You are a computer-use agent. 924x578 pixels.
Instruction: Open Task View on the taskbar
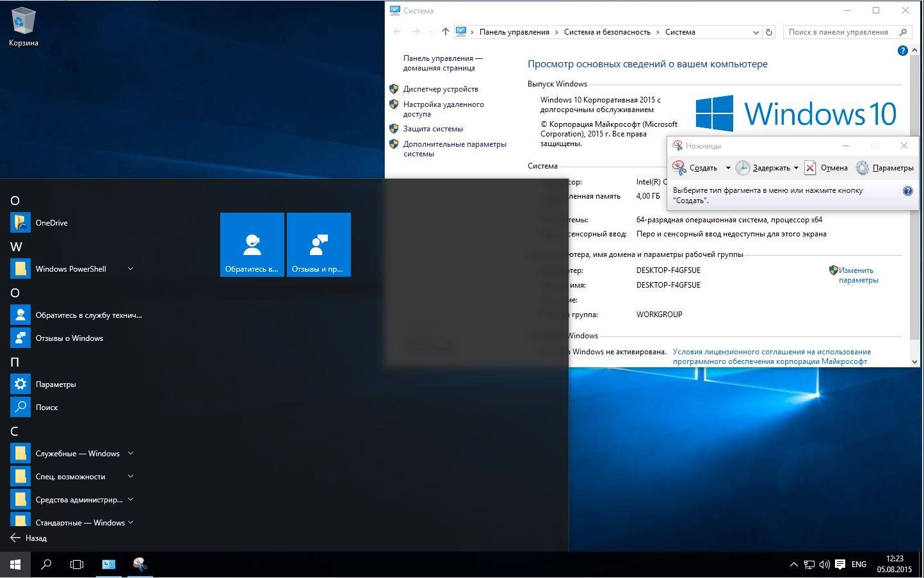pyautogui.click(x=77, y=565)
